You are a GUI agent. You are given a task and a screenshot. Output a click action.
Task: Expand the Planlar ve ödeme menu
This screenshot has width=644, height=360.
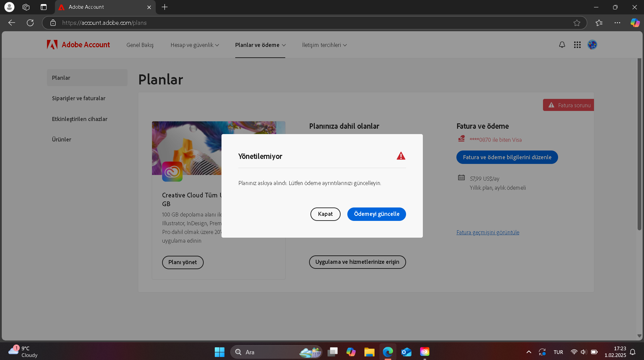(x=260, y=45)
